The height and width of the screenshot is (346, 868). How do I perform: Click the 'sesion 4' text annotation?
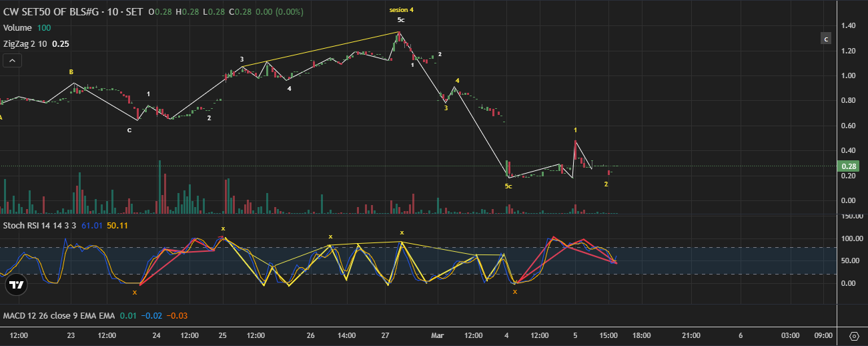pos(402,10)
